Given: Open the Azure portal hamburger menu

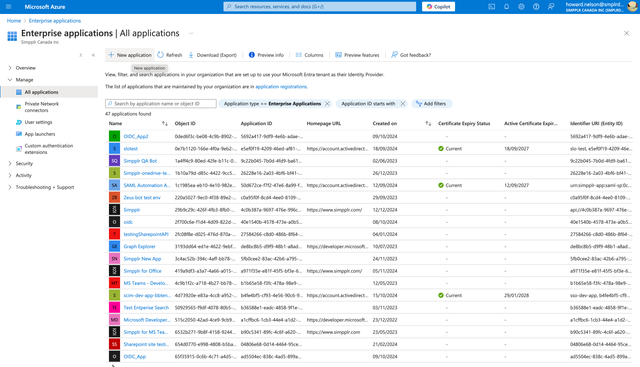Looking at the screenshot, I should [x=9, y=7].
